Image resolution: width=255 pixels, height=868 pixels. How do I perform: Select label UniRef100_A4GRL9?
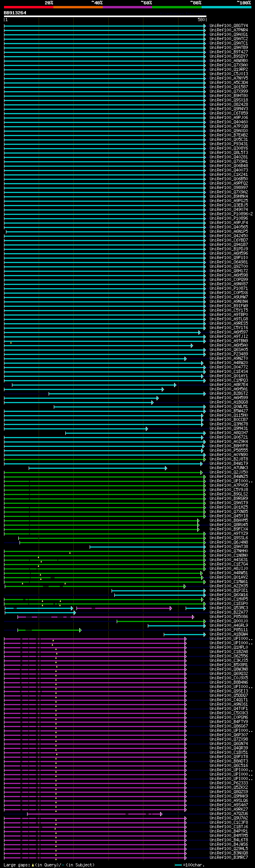[x=229, y=626]
